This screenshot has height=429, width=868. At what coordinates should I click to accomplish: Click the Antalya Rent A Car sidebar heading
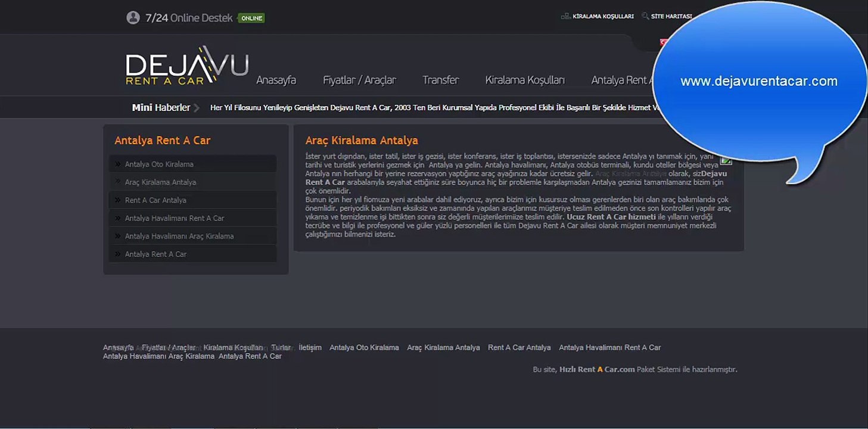point(162,141)
